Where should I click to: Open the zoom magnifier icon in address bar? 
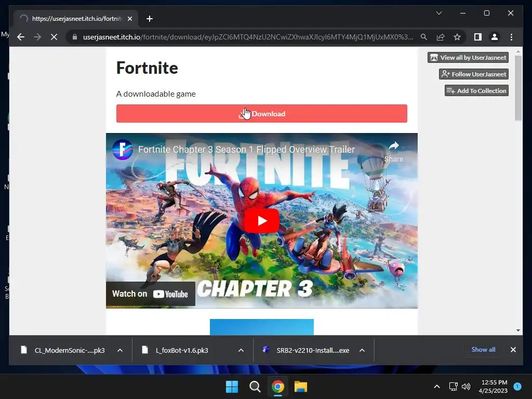(x=424, y=37)
